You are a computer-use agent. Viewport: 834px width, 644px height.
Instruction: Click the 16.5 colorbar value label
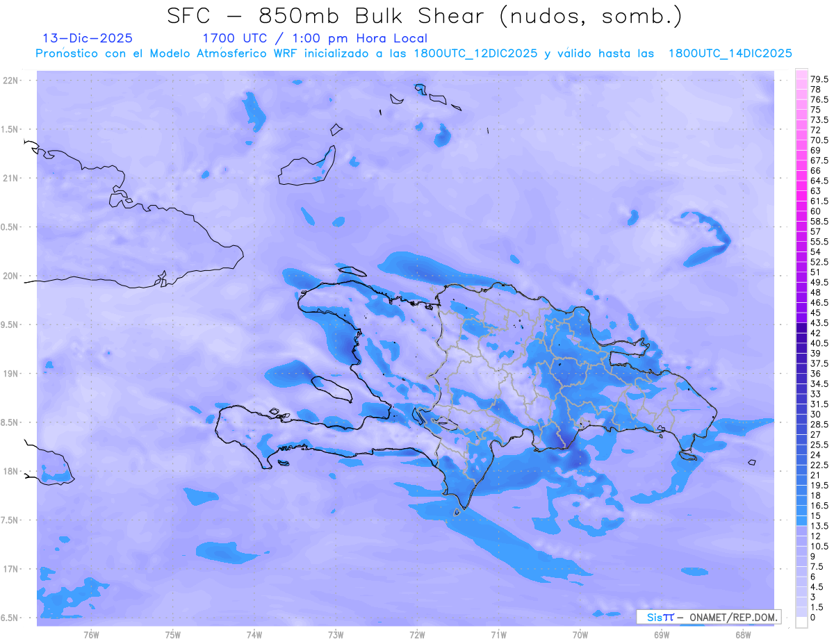pyautogui.click(x=819, y=505)
